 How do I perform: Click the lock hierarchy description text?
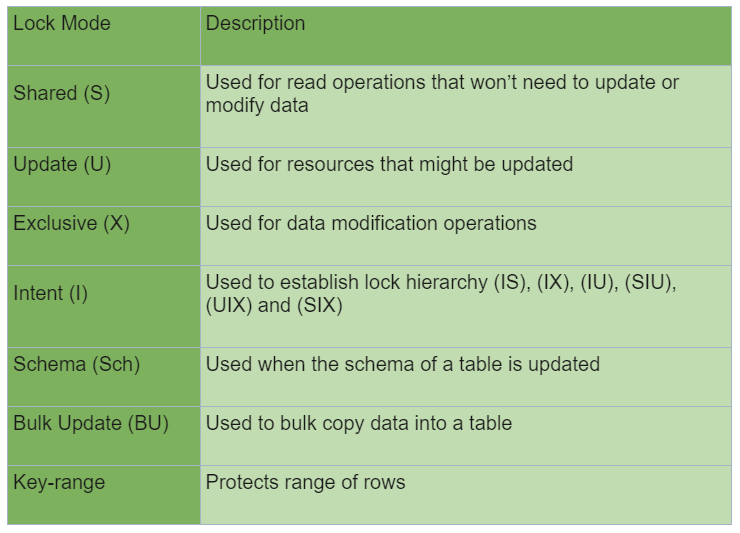click(x=441, y=294)
